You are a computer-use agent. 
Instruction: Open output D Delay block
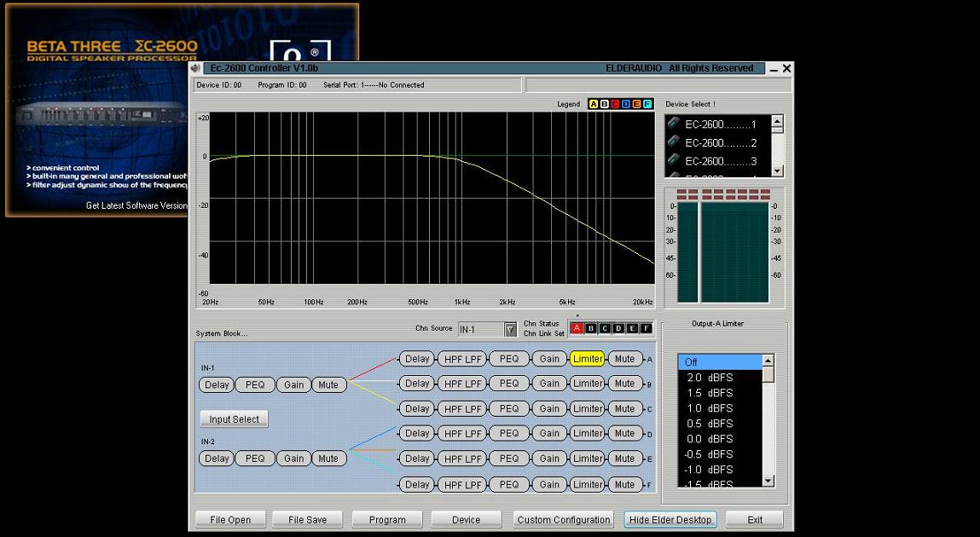coord(417,433)
